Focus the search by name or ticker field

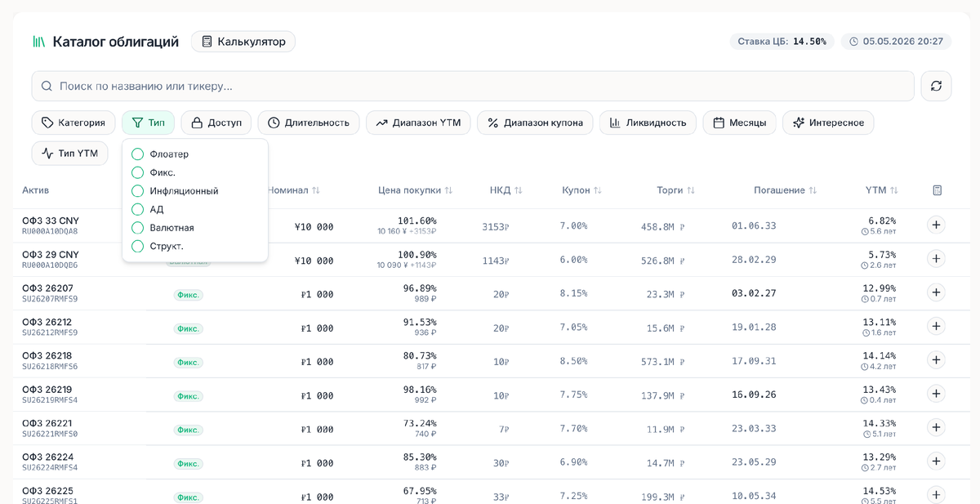473,86
